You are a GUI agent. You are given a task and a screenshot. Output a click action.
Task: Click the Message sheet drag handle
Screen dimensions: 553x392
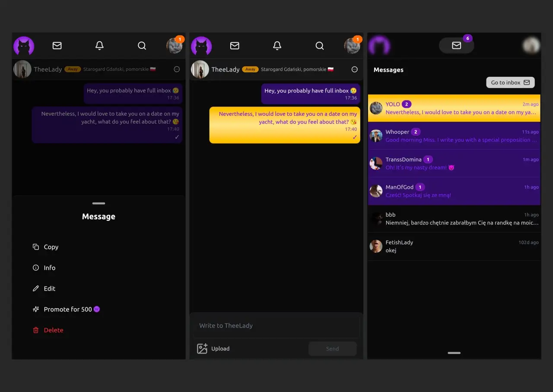[x=99, y=203]
